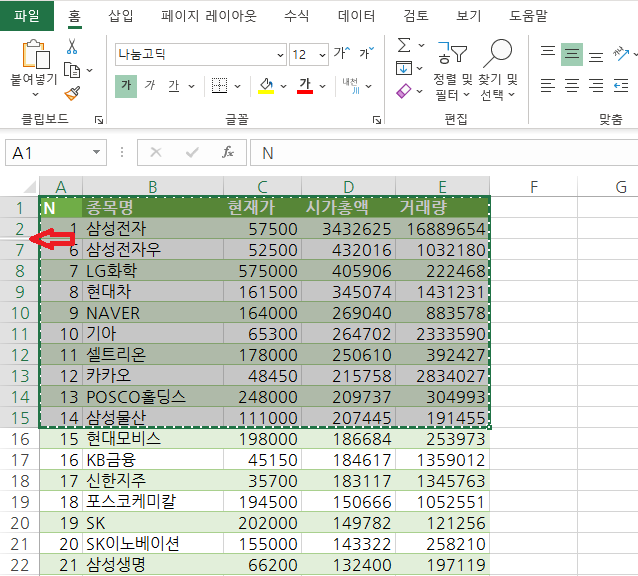Expand AutoSum options arrow
Image resolution: width=638 pixels, height=576 pixels.
422,45
